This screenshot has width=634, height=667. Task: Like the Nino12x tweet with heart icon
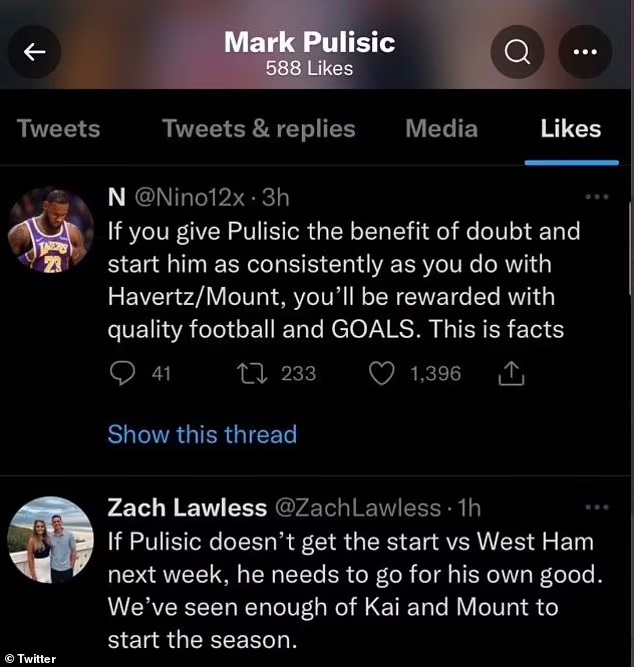tap(381, 373)
